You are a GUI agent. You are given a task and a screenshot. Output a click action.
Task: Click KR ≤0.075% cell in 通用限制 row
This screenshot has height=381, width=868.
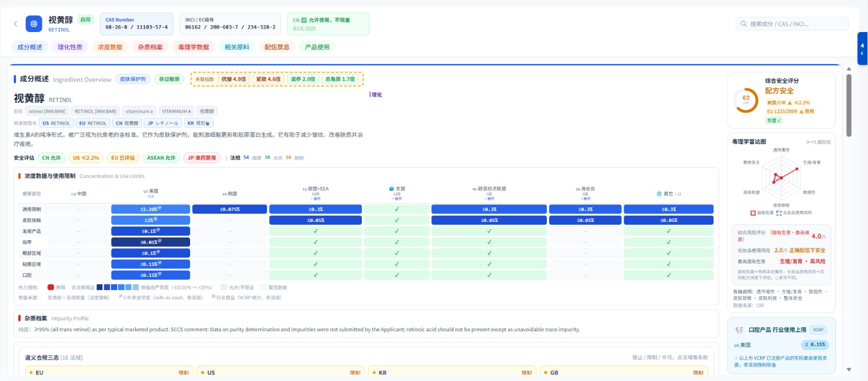[x=230, y=209]
